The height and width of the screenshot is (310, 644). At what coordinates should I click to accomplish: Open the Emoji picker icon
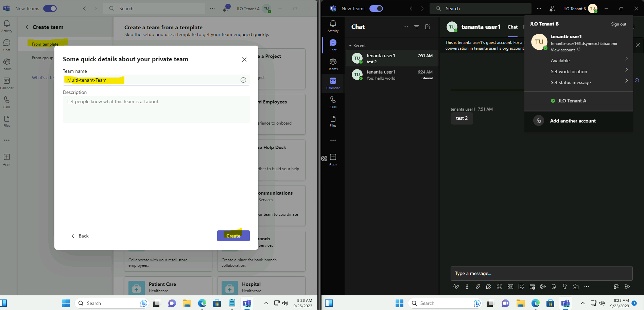click(x=500, y=287)
